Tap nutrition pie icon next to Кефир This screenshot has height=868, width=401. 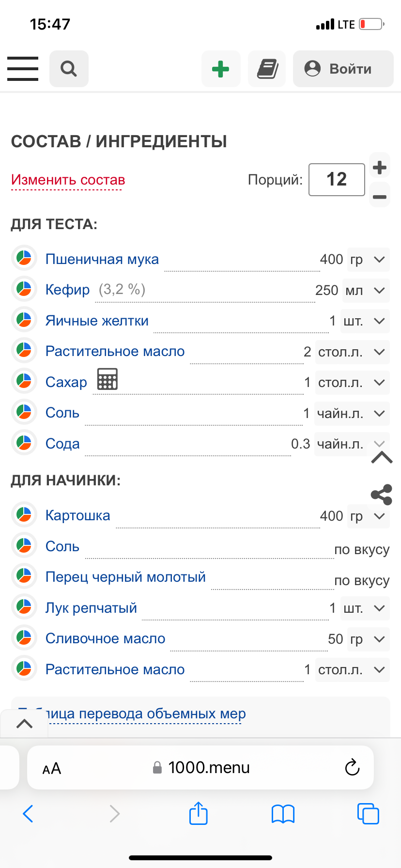point(24,290)
